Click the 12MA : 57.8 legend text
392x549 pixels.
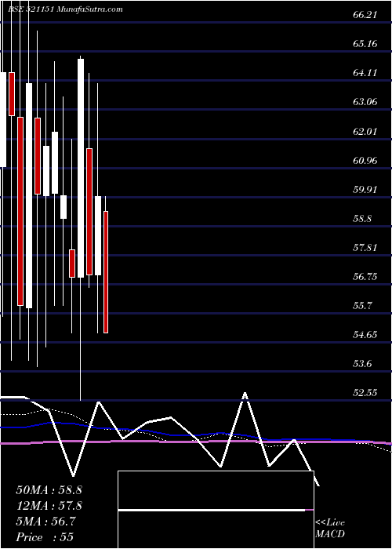pyautogui.click(x=49, y=506)
